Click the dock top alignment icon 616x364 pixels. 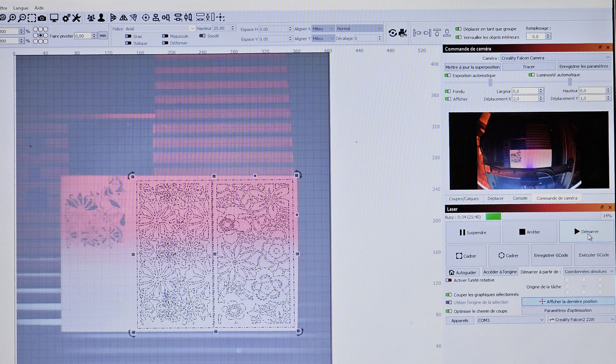point(437,32)
